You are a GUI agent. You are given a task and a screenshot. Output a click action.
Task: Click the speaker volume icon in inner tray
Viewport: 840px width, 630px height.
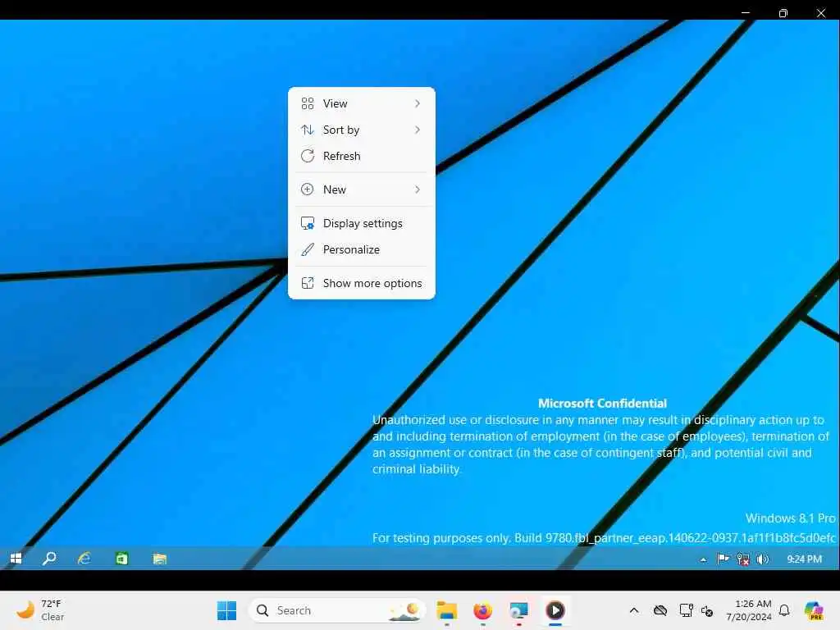pos(762,559)
